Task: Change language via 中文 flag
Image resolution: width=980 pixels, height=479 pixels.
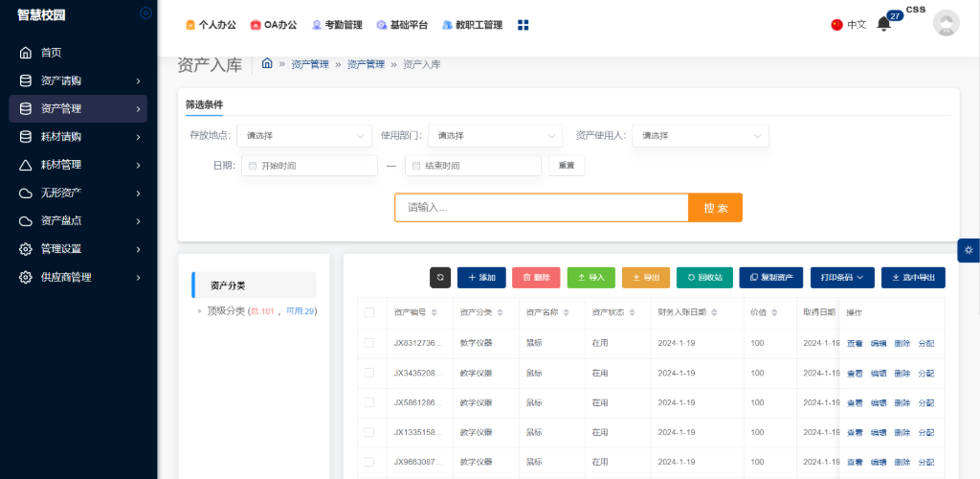Action: 848,25
